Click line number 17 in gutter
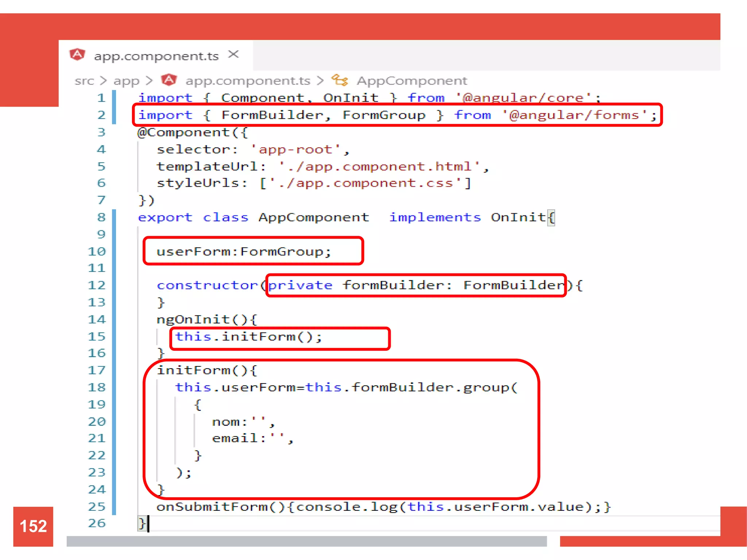Viewport: 747px width, 560px height. [97, 370]
